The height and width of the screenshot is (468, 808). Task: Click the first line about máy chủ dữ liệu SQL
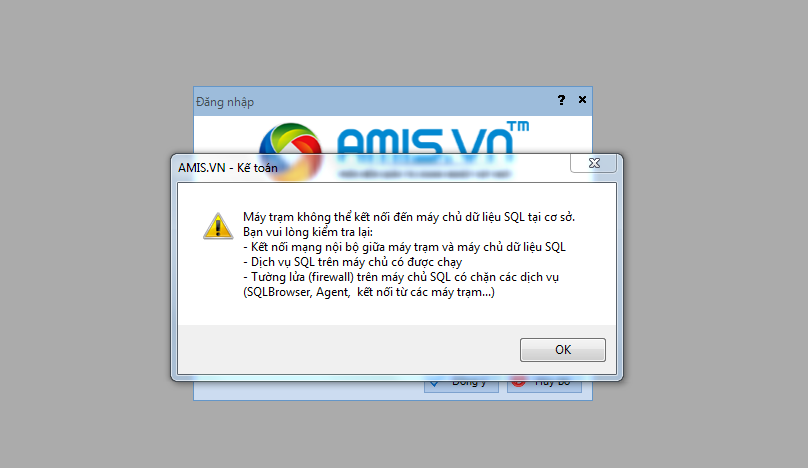point(409,217)
